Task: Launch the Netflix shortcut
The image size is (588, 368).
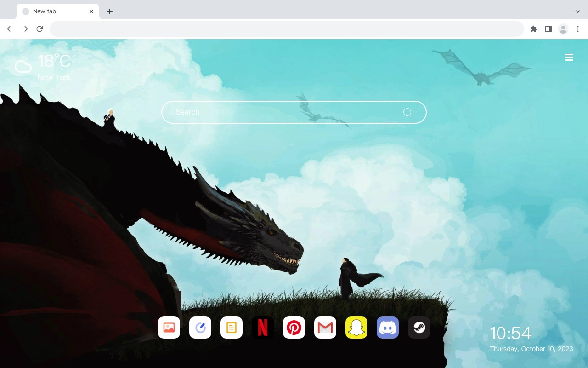Action: click(x=263, y=328)
